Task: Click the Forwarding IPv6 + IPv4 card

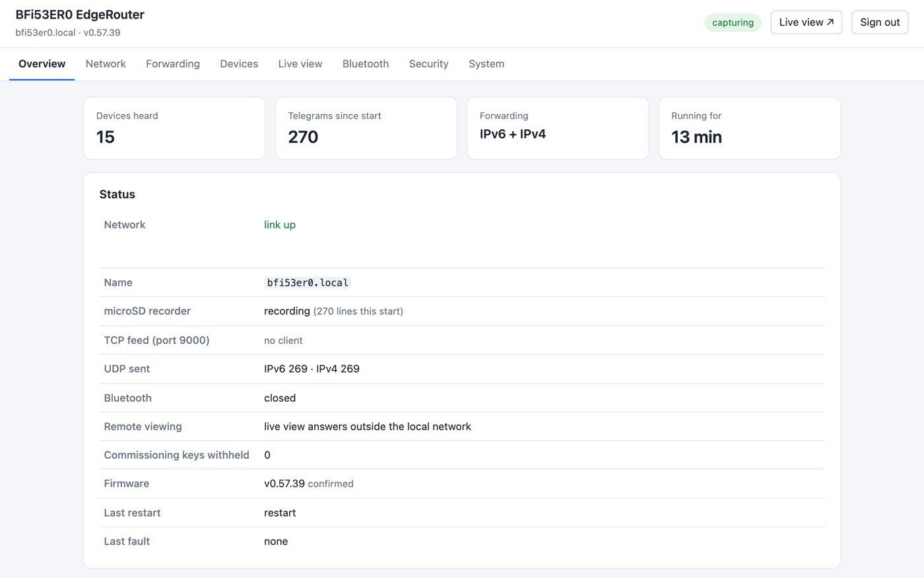Action: (x=558, y=128)
